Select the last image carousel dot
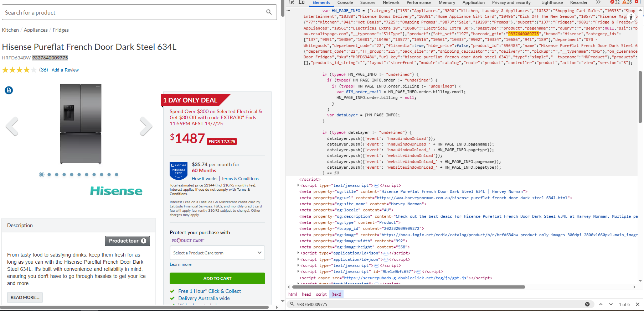Viewport: 644px width, 311px height. (117, 174)
